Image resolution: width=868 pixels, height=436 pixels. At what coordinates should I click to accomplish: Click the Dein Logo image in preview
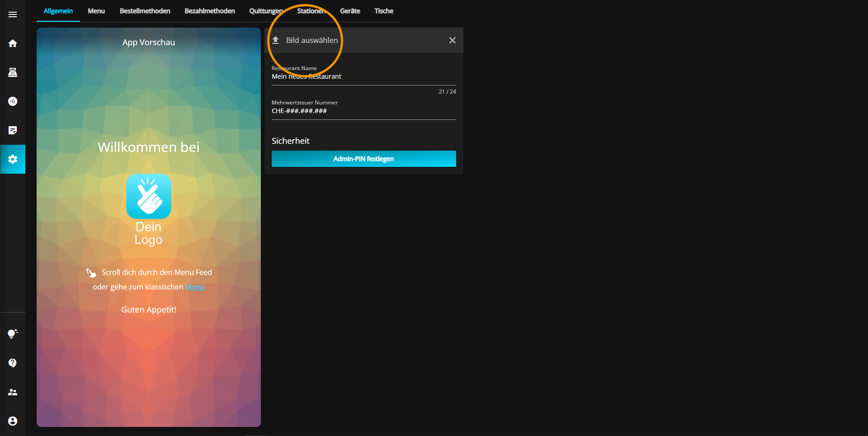coord(149,209)
